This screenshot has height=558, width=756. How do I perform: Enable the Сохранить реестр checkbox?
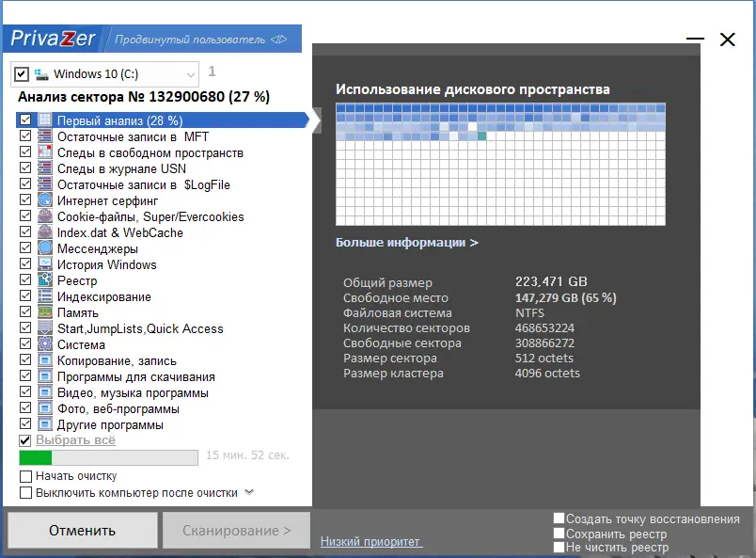559,533
